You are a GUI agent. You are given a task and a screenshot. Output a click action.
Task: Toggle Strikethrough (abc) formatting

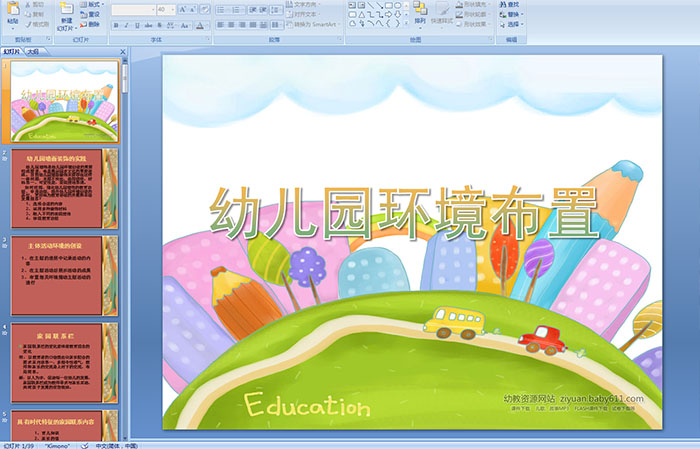click(148, 25)
